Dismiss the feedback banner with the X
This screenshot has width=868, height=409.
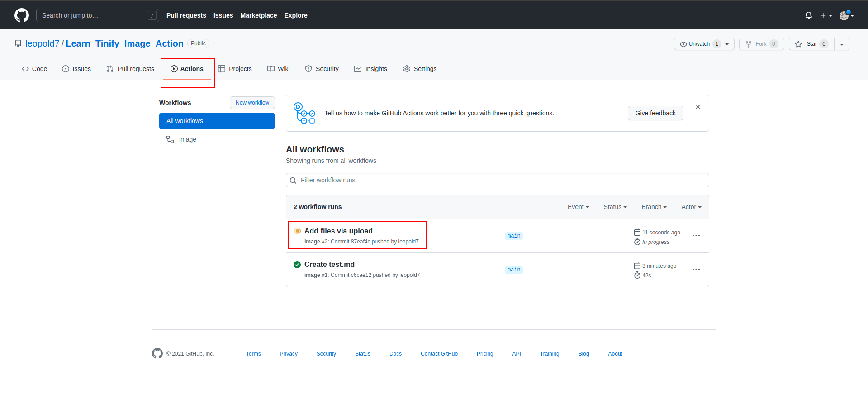697,107
